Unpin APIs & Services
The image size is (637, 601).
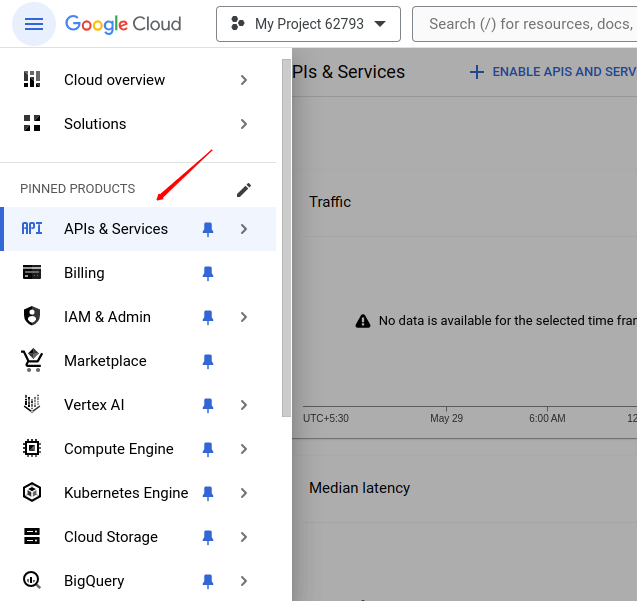(x=208, y=230)
